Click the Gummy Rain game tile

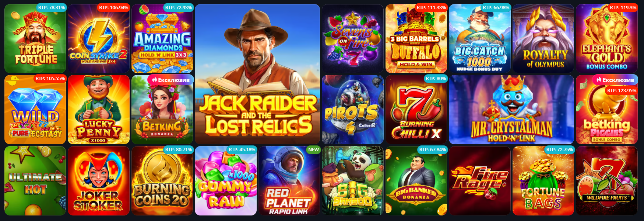point(226,181)
